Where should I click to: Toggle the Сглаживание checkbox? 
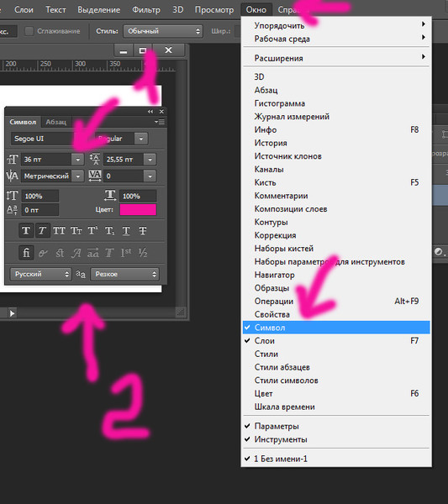pyautogui.click(x=29, y=31)
